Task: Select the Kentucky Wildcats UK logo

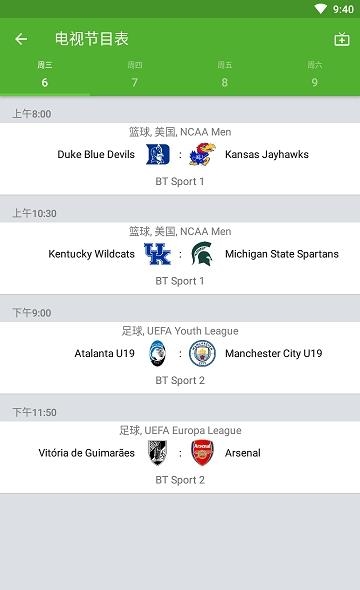Action: (158, 254)
